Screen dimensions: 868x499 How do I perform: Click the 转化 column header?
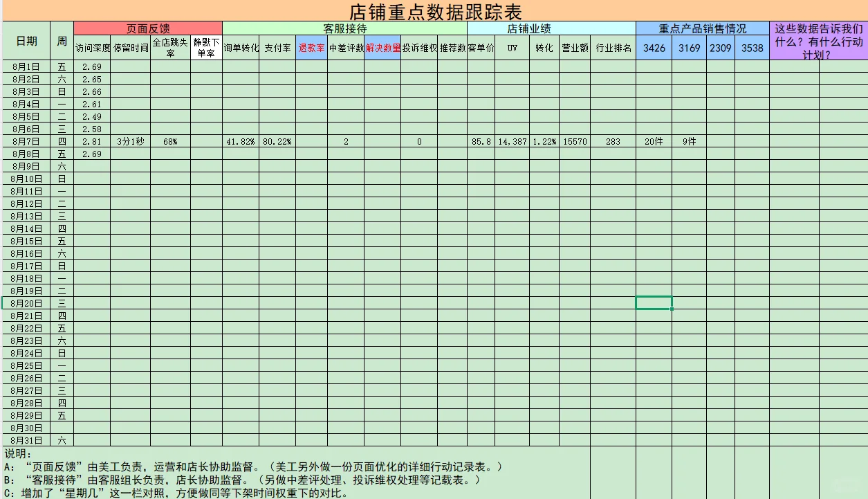tap(544, 48)
